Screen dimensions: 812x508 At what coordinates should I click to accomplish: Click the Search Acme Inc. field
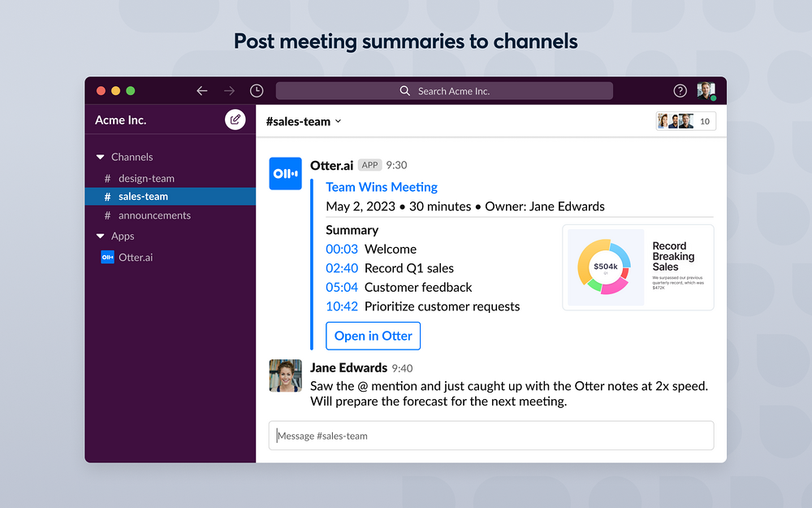click(x=444, y=91)
